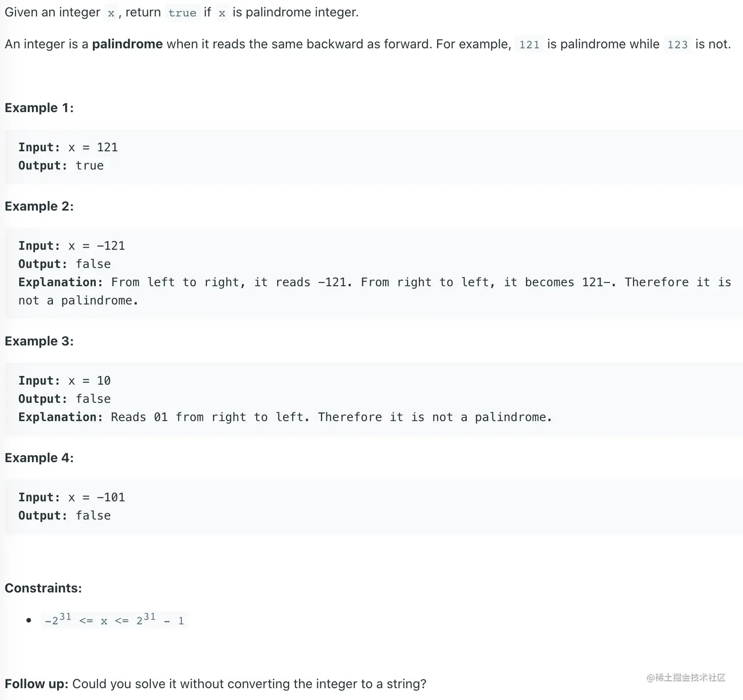Click the bold word 'palindrome' in the definition
The height and width of the screenshot is (700, 743).
point(127,44)
